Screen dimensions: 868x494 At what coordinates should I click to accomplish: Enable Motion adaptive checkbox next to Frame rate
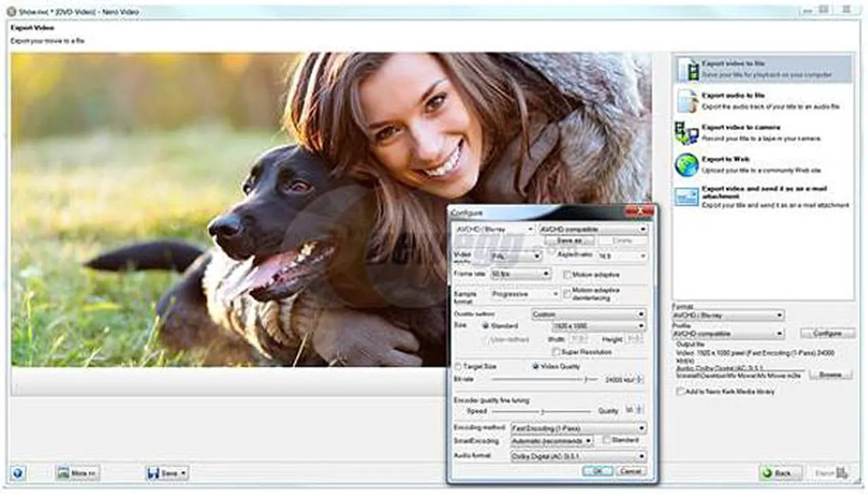(567, 274)
